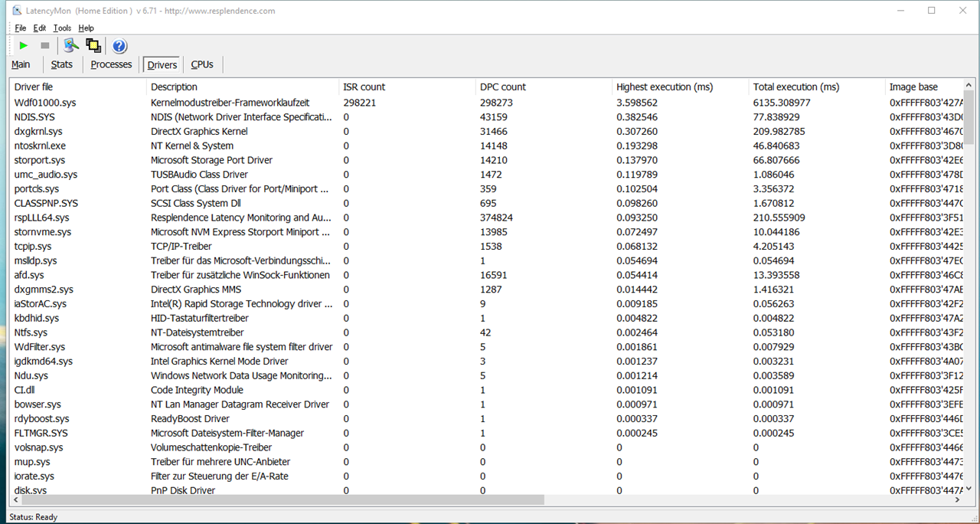Click the horizontal scrollbar thumb
The width and height of the screenshot is (980, 524).
point(283,499)
